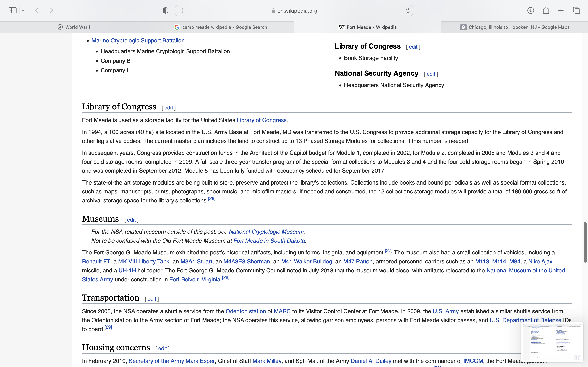Switch to the World War I tab
Screen dimensions: 588x367
(73, 27)
